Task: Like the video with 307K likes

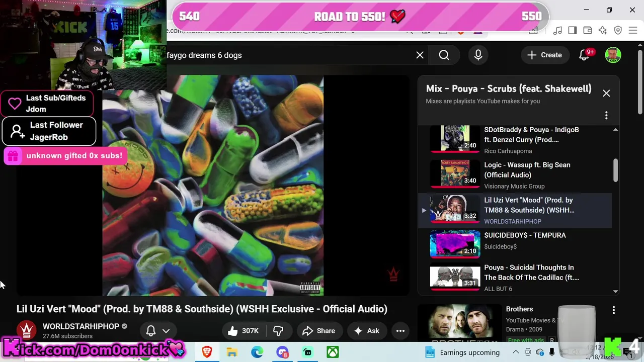Action: click(x=243, y=331)
